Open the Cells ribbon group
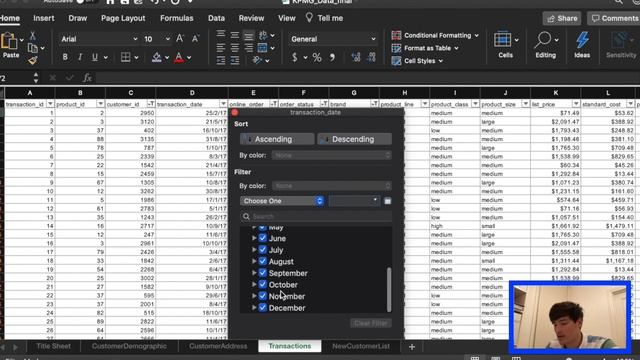This screenshot has height=360, width=640. [x=505, y=45]
